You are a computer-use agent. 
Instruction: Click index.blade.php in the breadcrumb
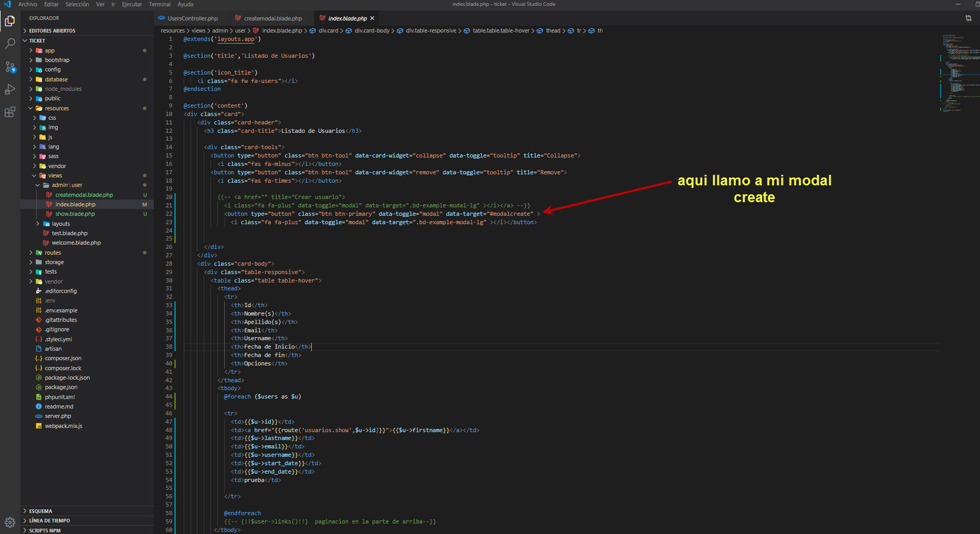tap(278, 31)
